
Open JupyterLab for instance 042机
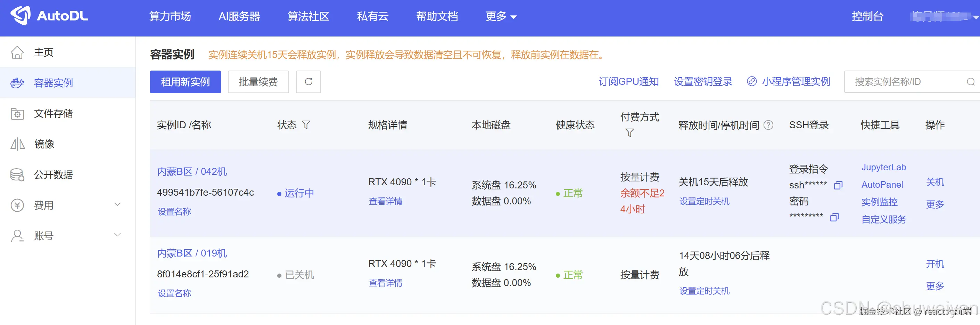pos(883,167)
